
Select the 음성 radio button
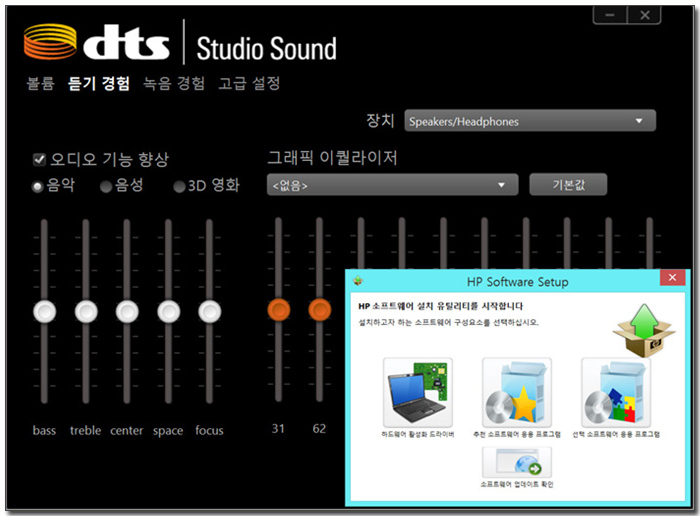coord(106,186)
